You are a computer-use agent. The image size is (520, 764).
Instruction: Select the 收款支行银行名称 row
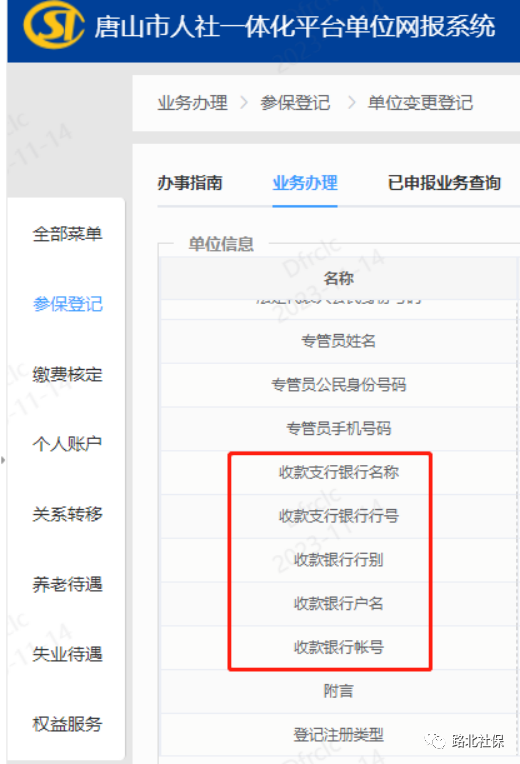point(339,472)
